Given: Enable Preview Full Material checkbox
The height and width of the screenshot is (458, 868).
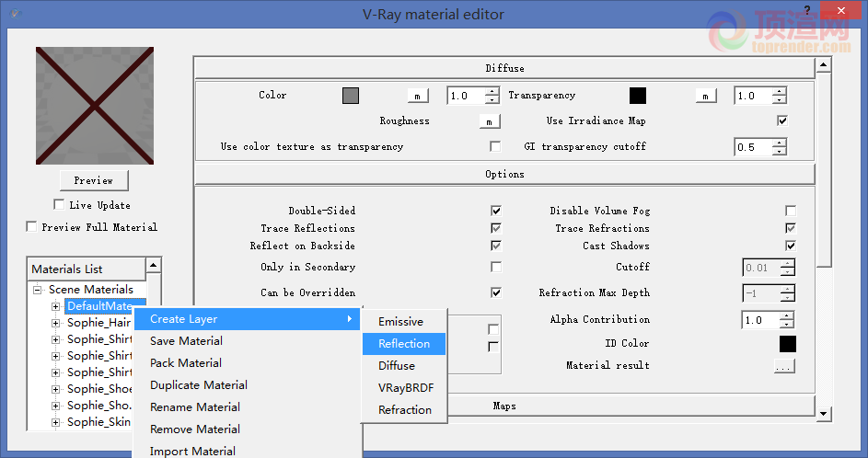Looking at the screenshot, I should point(31,227).
